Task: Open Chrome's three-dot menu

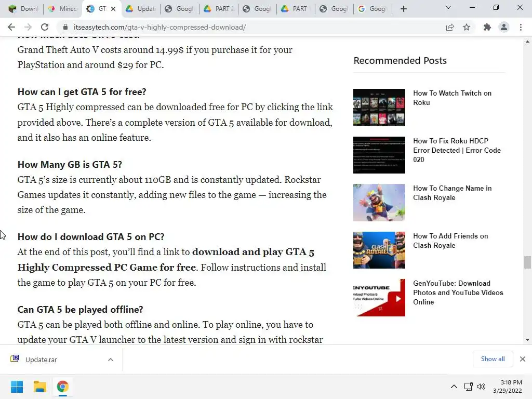Action: click(521, 27)
